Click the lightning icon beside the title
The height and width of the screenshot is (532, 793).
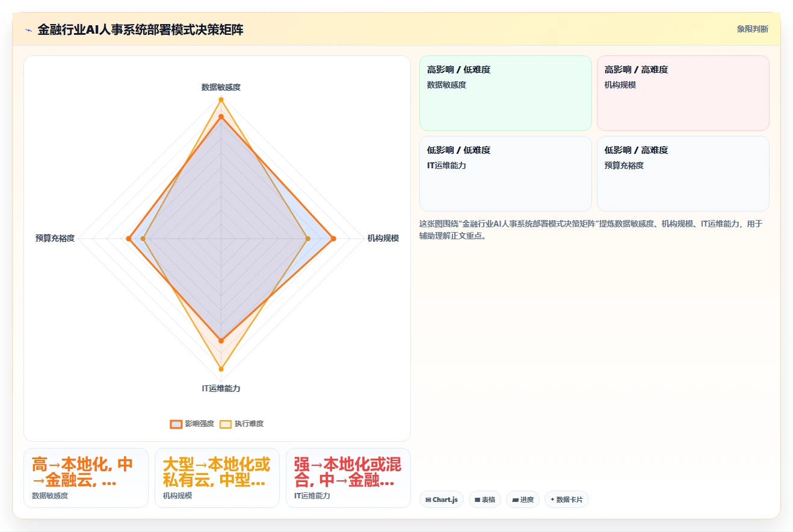tap(28, 29)
